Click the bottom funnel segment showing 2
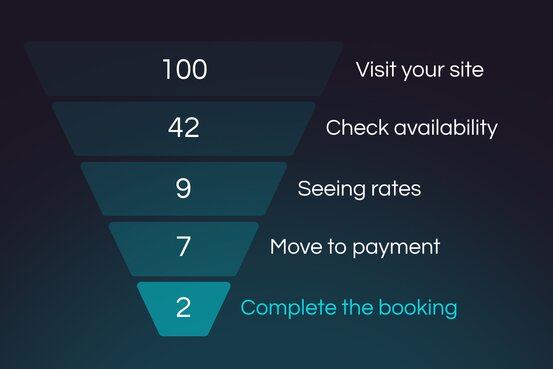Screen dimensions: 553x369 click(x=184, y=309)
